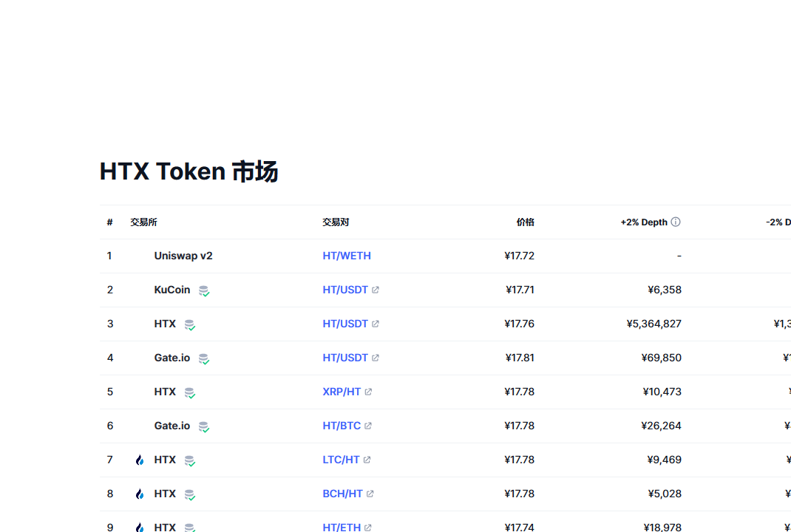Viewport: 791px width, 532px height.
Task: Open the XRP/HT trading pair link
Action: 342,392
